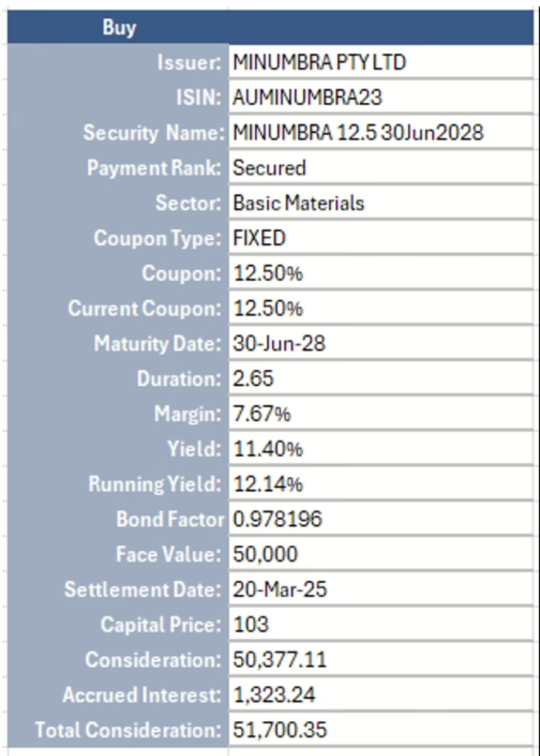Viewport: 540px width, 756px height.
Task: Click the Payment Rank value Secured
Action: pos(269,168)
